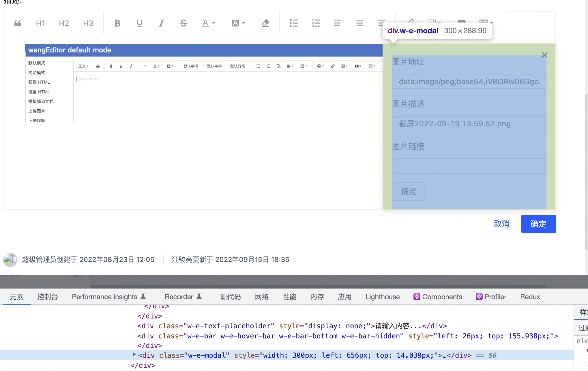The image size is (588, 371).
Task: Toggle the todo checklist icon in wangEditor
Action: click(x=278, y=66)
